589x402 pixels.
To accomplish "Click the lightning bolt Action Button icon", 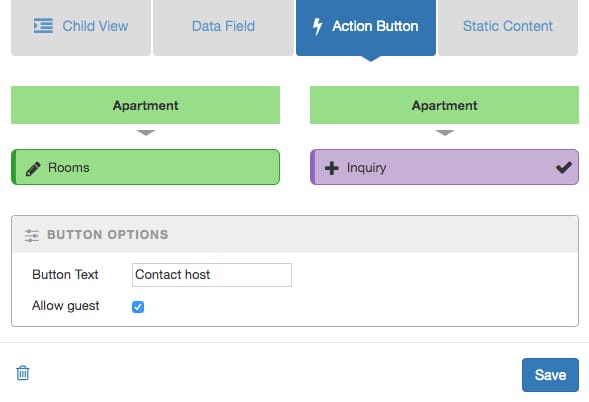I will [x=317, y=26].
